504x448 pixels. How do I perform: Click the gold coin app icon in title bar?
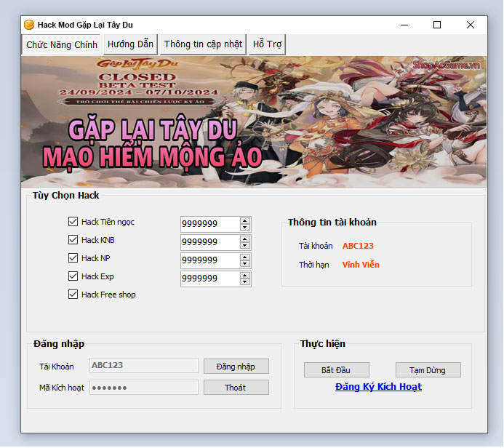pyautogui.click(x=29, y=25)
